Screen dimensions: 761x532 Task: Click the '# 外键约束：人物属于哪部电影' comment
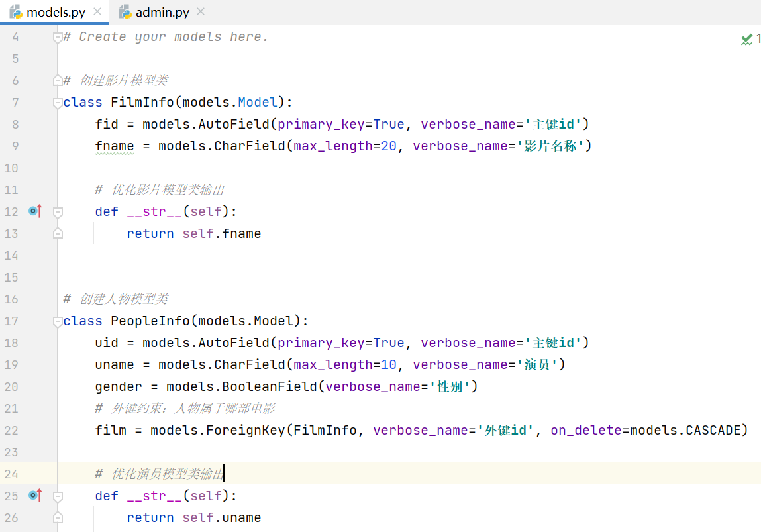pos(185,408)
